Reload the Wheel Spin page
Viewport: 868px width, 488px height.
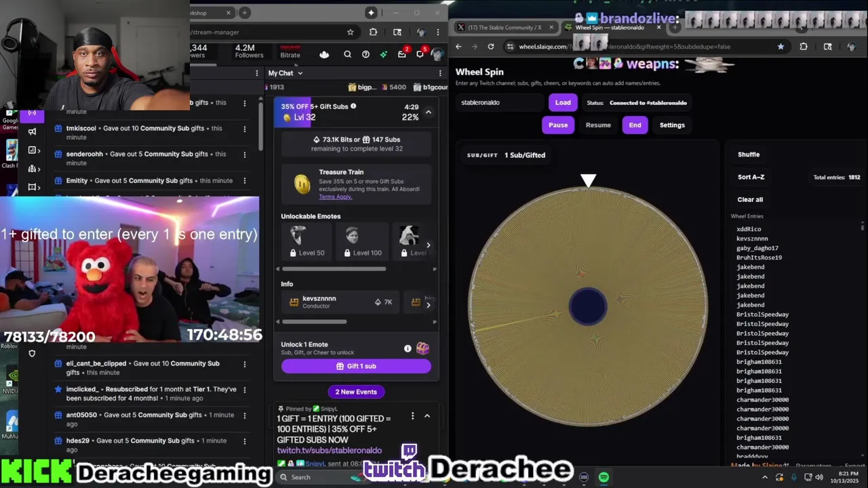(x=491, y=47)
